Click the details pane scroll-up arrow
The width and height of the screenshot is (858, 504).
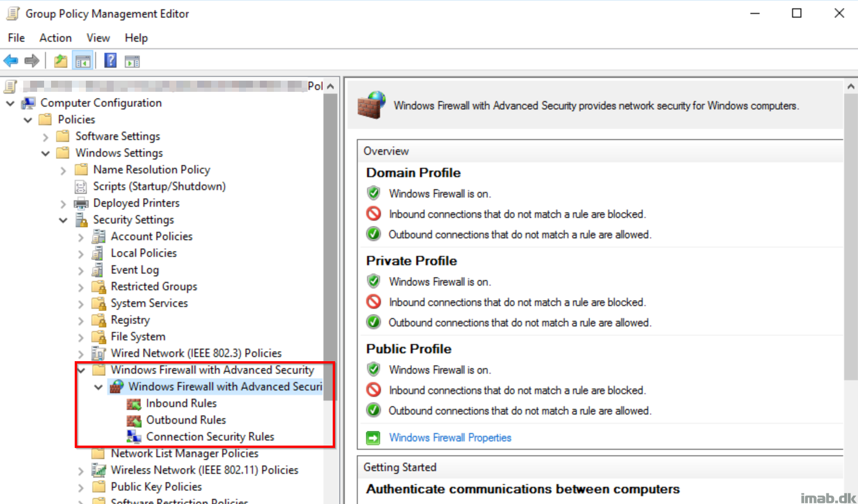[x=851, y=86]
